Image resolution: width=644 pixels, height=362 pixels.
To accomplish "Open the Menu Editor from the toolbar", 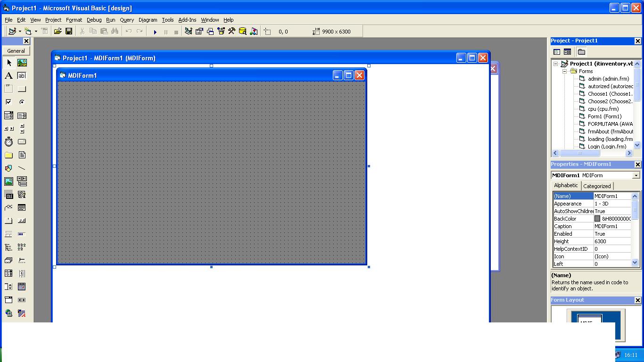I will coord(44,31).
